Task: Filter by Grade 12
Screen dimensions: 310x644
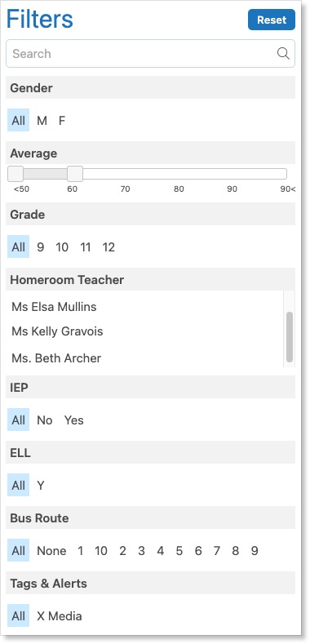Action: pyautogui.click(x=108, y=246)
